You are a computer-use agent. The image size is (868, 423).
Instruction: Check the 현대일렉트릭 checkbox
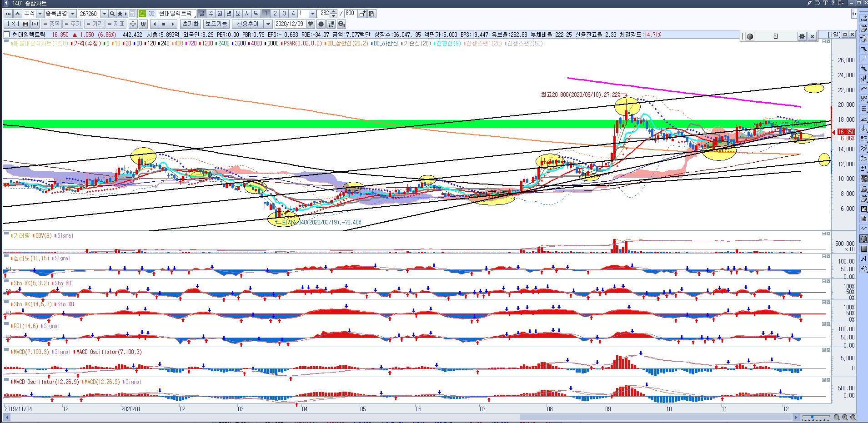pos(7,35)
